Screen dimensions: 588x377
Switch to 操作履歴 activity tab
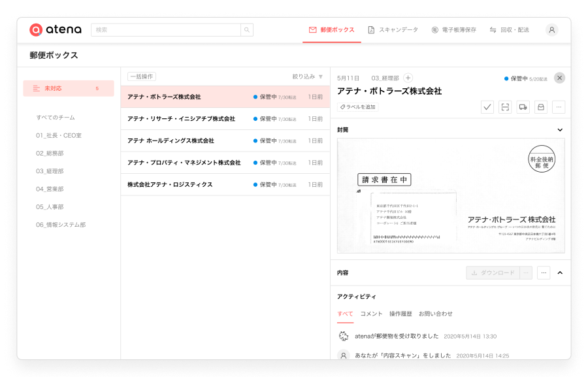click(400, 314)
